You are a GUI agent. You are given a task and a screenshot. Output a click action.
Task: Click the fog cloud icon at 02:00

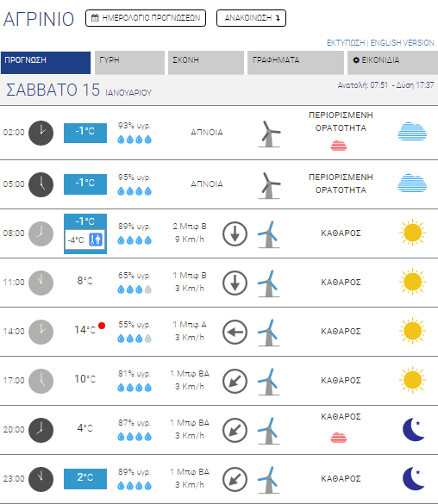tap(412, 131)
